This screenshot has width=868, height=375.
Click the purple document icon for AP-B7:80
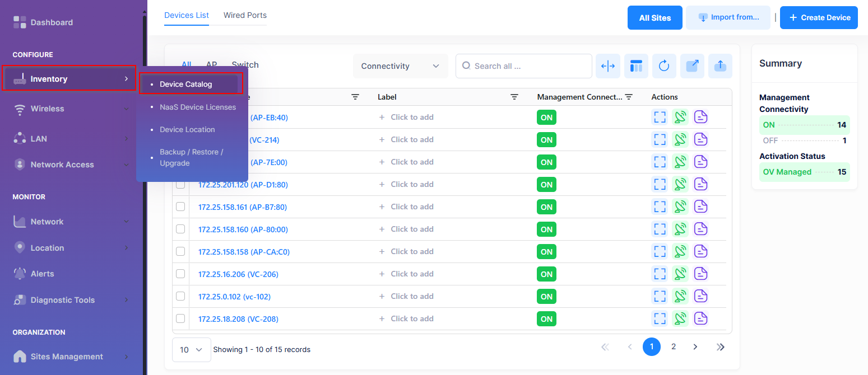click(x=701, y=207)
